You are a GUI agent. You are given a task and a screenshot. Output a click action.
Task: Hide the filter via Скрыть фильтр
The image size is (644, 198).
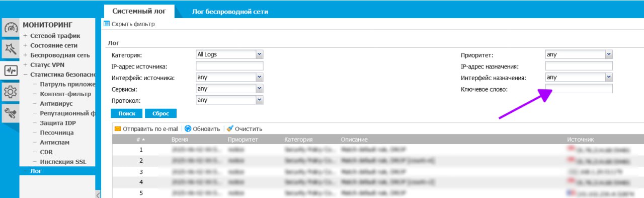(x=133, y=24)
